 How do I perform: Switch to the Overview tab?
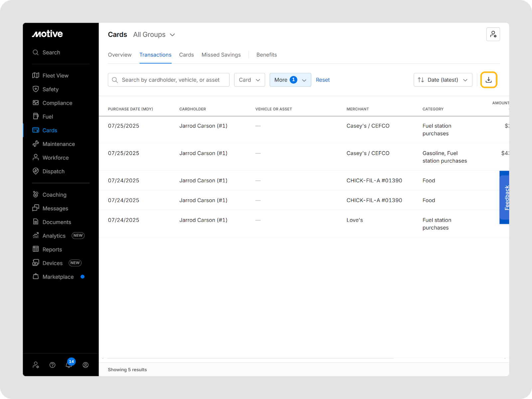coord(120,55)
